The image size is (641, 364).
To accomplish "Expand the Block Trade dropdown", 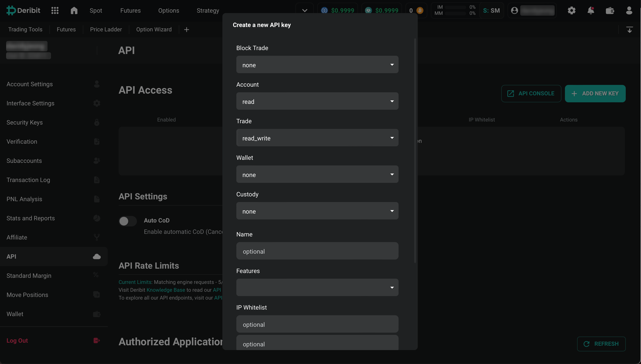I will pyautogui.click(x=317, y=65).
